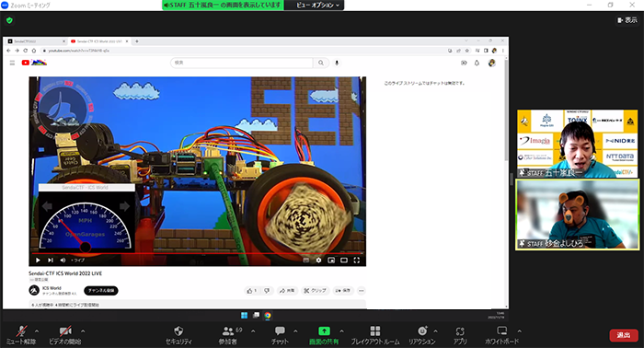Click the green Share Screen icon
This screenshot has width=644, height=348.
[324, 331]
